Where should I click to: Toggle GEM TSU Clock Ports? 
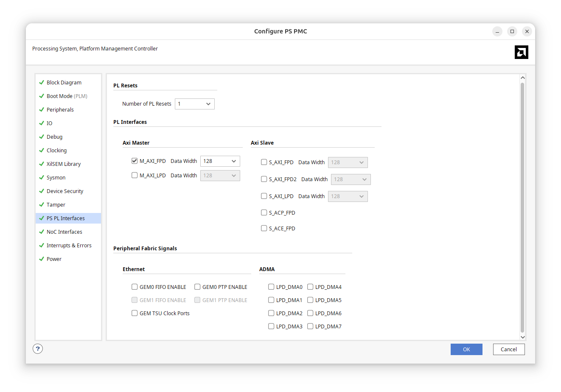point(135,313)
